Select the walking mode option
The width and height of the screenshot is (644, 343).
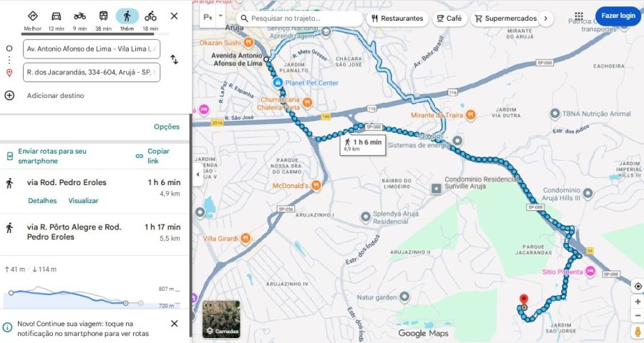pos(127,16)
